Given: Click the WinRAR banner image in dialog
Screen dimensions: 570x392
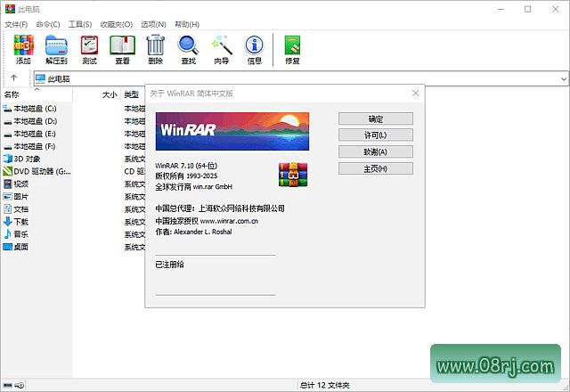Looking at the screenshot, I should coord(232,131).
